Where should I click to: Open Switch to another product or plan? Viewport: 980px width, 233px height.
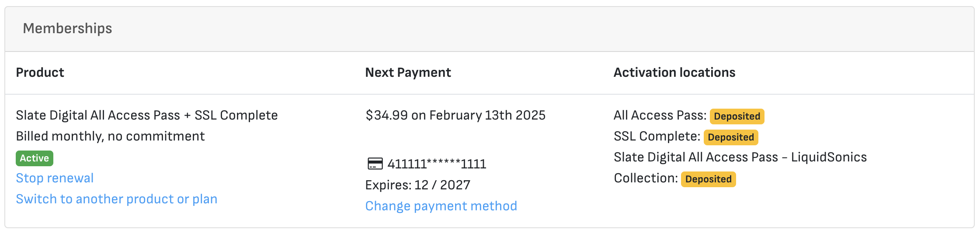tap(116, 199)
